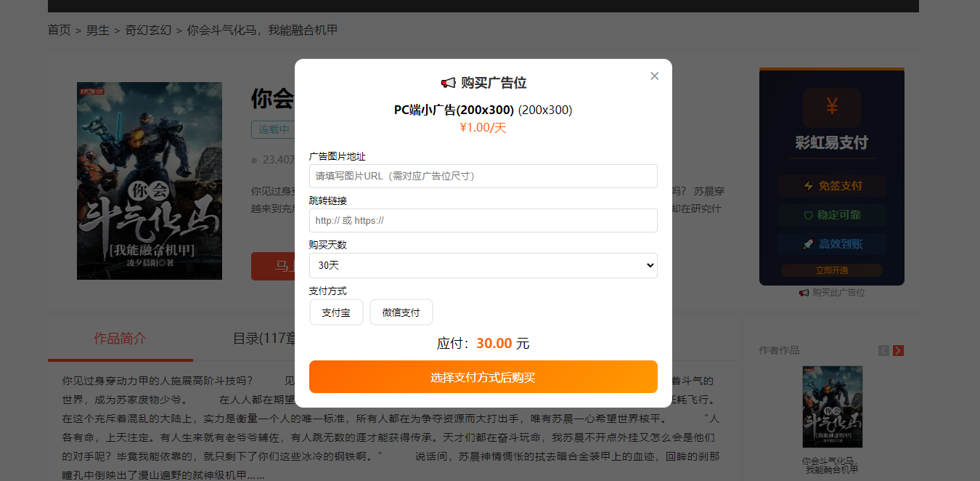Click the 首页 breadcrumb link
Image resolution: width=980 pixels, height=481 pixels.
click(x=60, y=30)
